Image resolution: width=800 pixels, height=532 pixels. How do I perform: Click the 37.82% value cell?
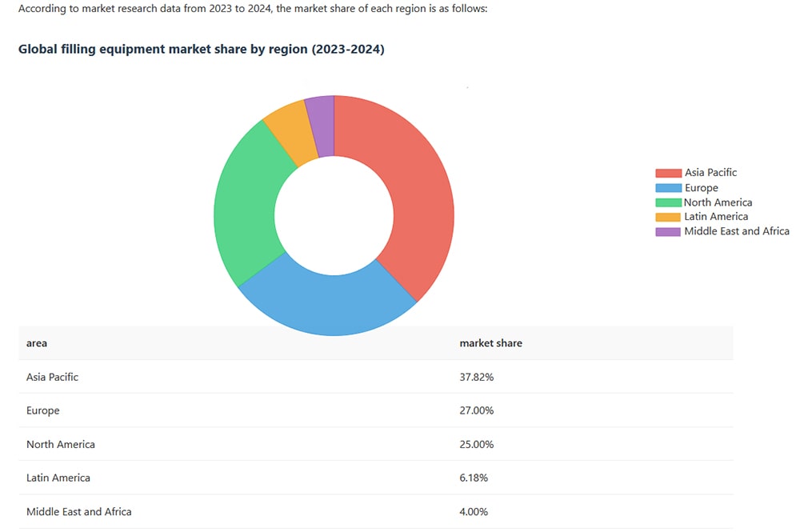477,377
